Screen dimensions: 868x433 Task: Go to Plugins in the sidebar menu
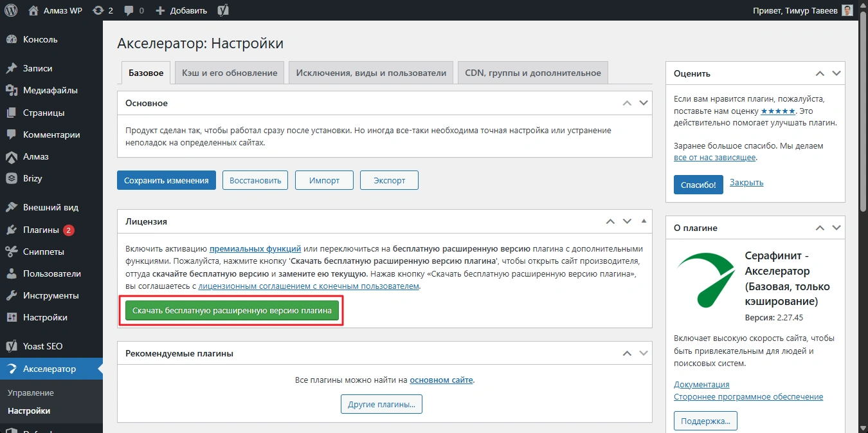41,230
